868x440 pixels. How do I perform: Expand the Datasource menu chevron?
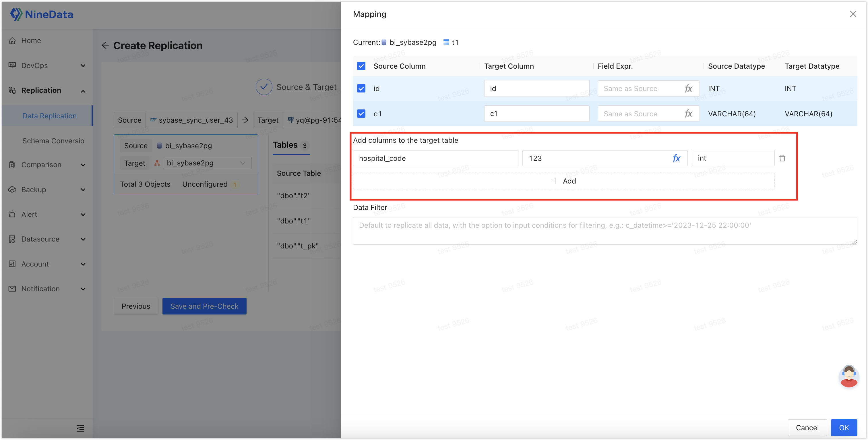tap(83, 240)
